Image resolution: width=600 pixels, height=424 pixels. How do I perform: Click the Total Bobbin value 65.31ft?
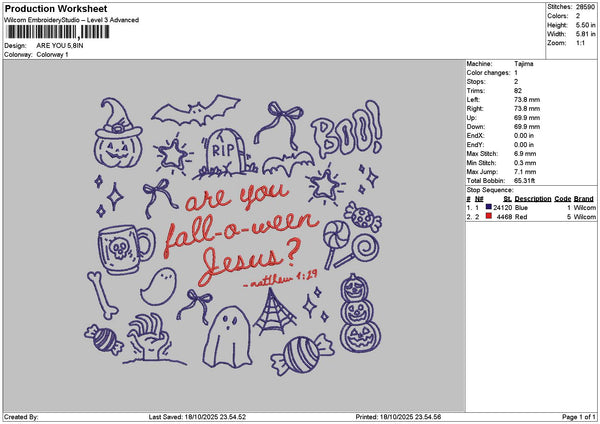[525, 181]
